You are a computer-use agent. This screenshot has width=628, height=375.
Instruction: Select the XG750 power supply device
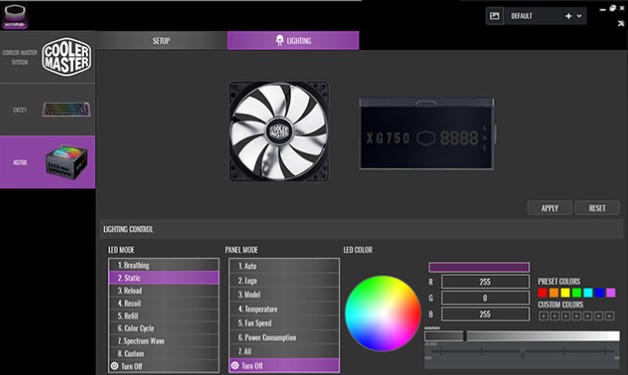48,162
